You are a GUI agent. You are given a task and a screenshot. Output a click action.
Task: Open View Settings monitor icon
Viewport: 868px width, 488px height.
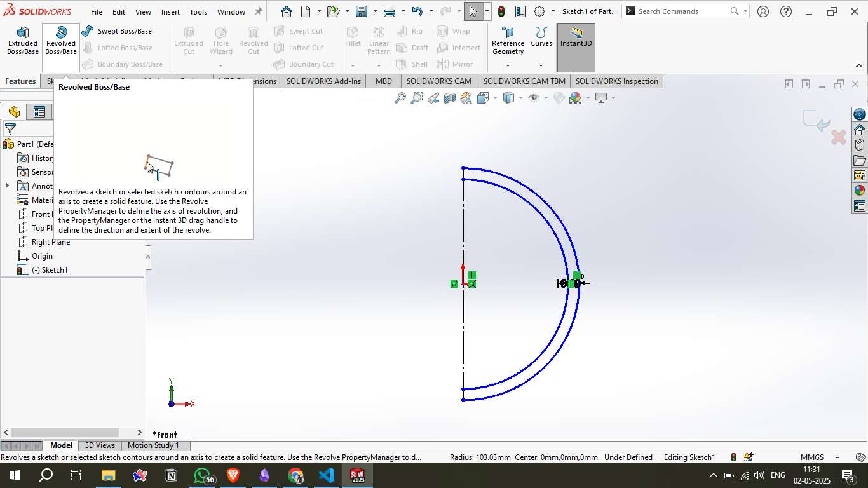pos(601,98)
